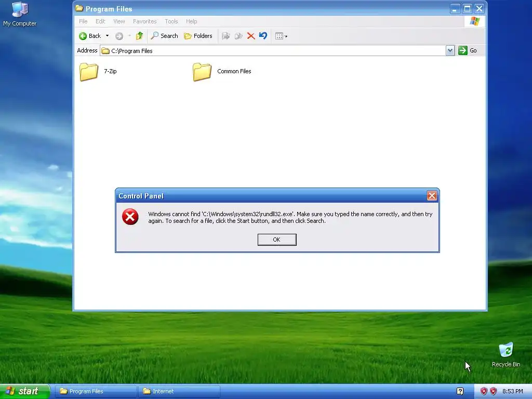Screen dimensions: 532x399
Task: Click the second red security shield tray icon
Action: pyautogui.click(x=494, y=391)
